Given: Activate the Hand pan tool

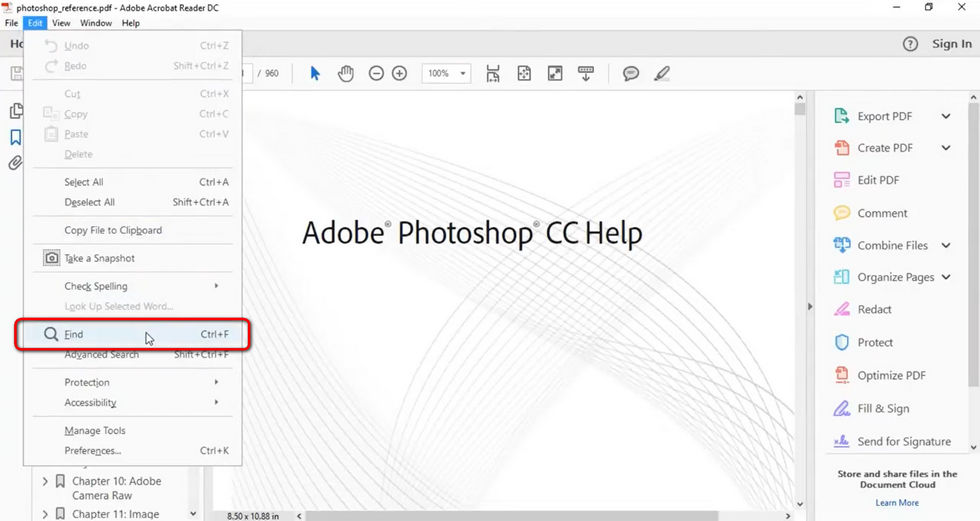Looking at the screenshot, I should coord(346,74).
